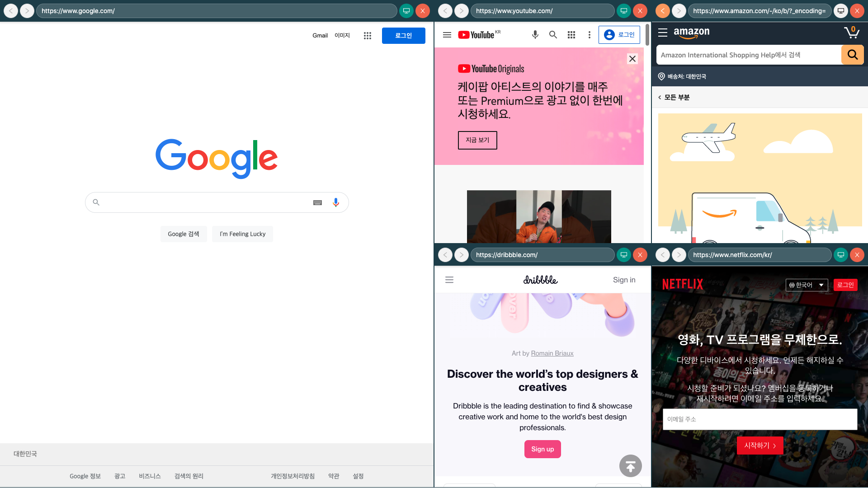This screenshot has width=868, height=488.
Task: Open YouTube settings three-dot menu
Action: (x=589, y=35)
